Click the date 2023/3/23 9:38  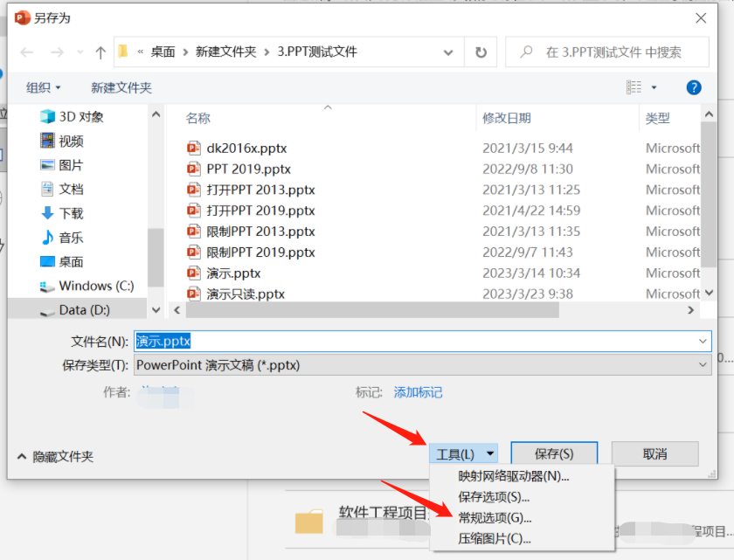point(528,294)
